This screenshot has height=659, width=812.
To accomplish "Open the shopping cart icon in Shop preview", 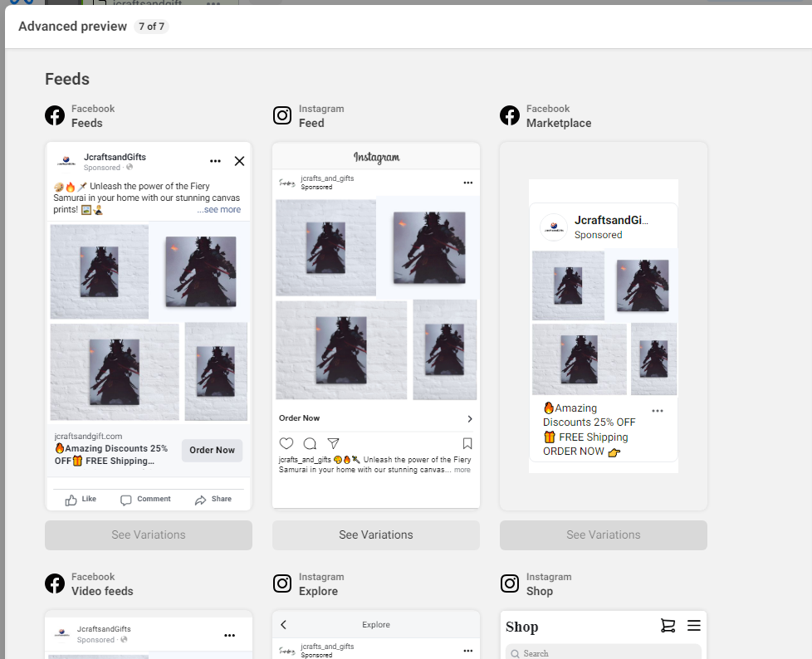I will (x=668, y=626).
